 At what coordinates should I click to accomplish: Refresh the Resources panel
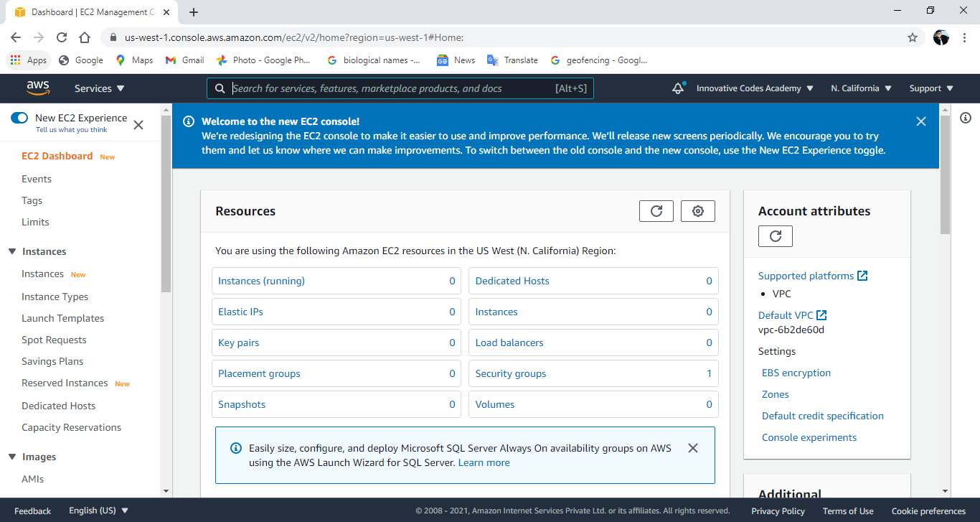click(656, 210)
